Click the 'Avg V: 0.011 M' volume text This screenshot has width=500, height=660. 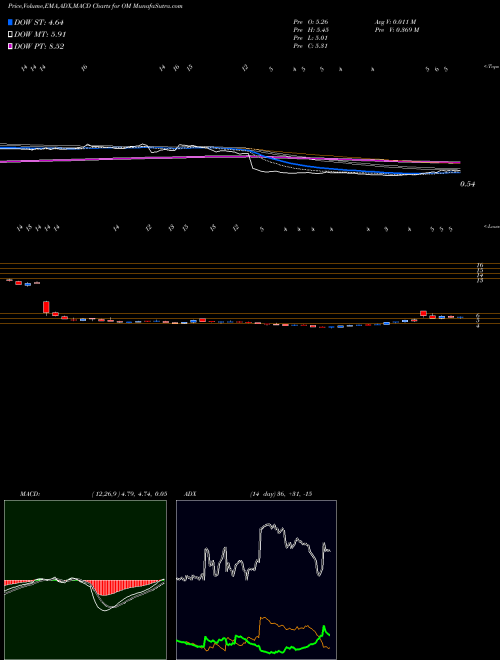(x=395, y=22)
